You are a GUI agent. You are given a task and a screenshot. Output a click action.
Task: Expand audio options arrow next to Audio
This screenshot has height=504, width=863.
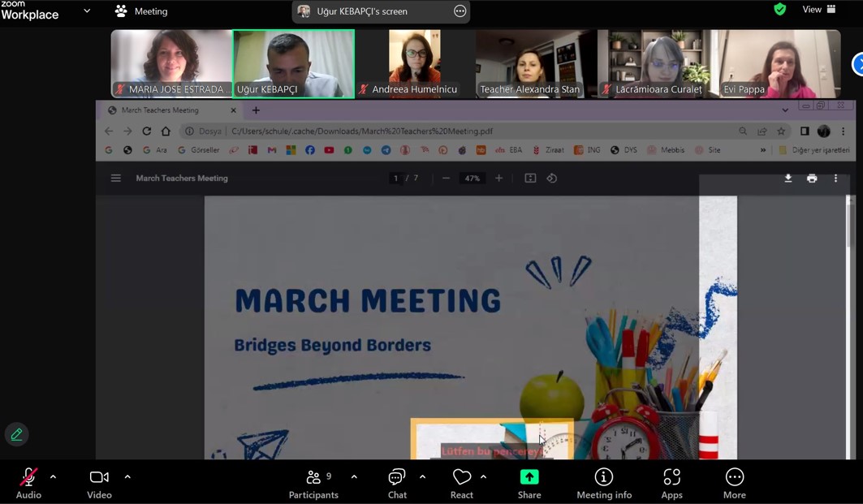tap(54, 477)
